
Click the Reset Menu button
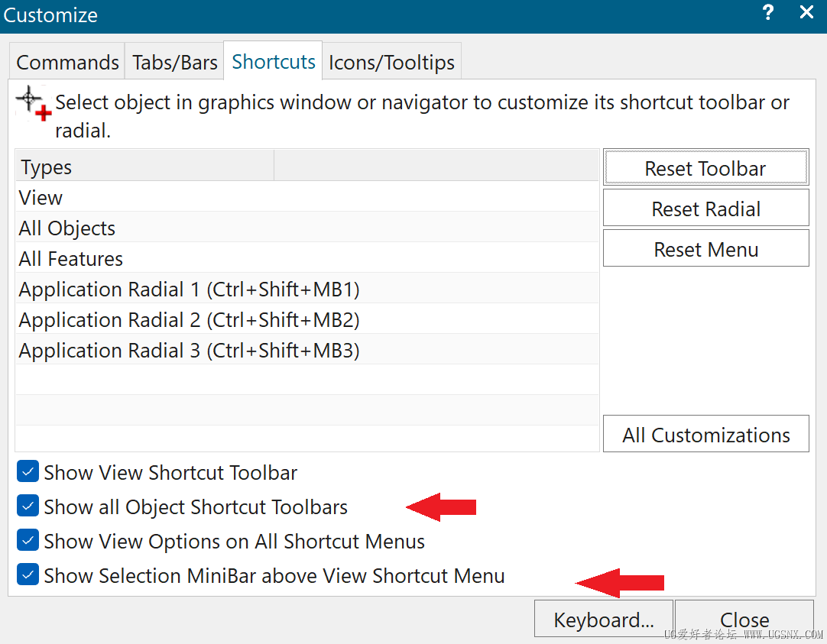tap(705, 249)
